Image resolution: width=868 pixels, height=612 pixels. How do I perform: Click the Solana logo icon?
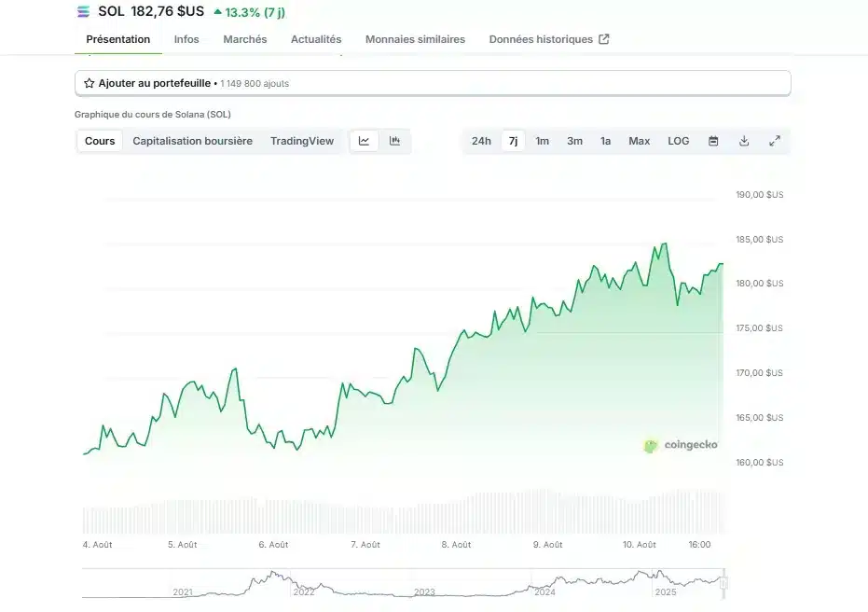pos(83,11)
